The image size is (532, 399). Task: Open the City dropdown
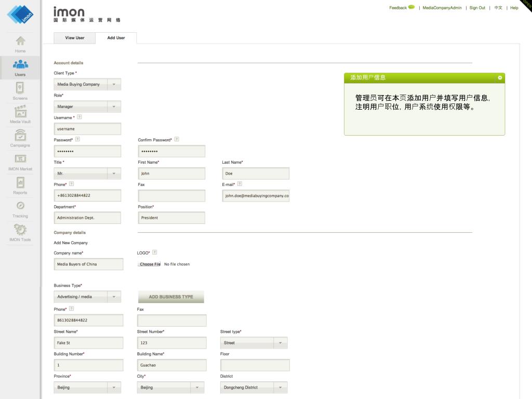tap(170, 388)
